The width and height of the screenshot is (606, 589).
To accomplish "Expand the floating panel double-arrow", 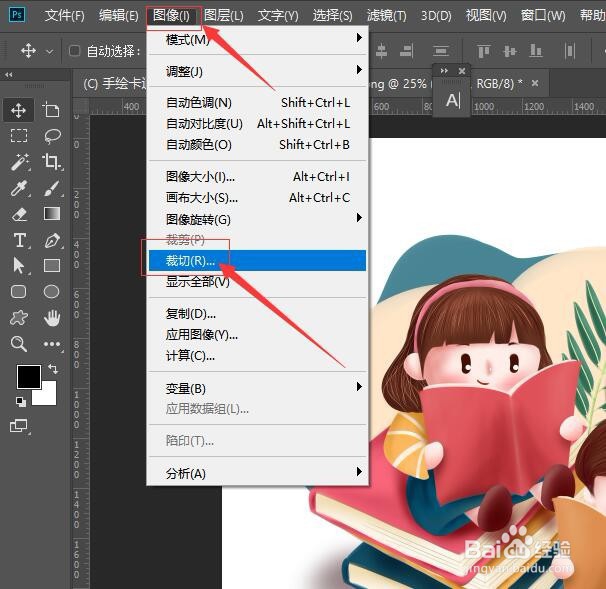I will click(x=444, y=71).
